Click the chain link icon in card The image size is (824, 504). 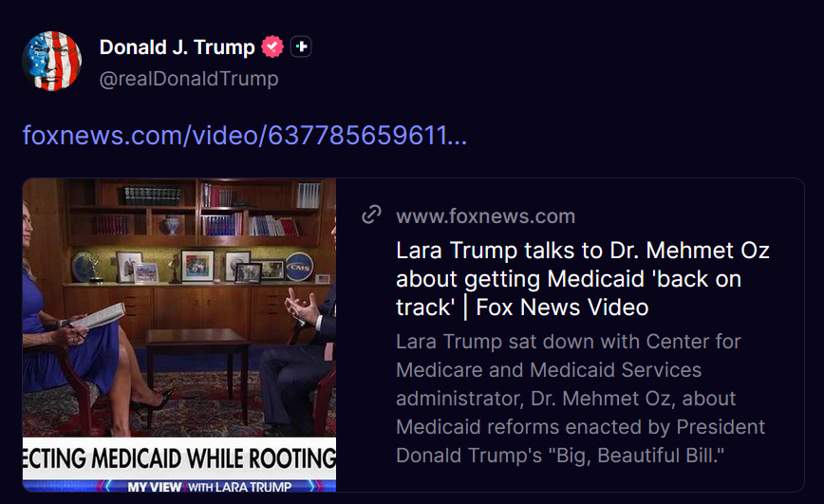pyautogui.click(x=371, y=215)
